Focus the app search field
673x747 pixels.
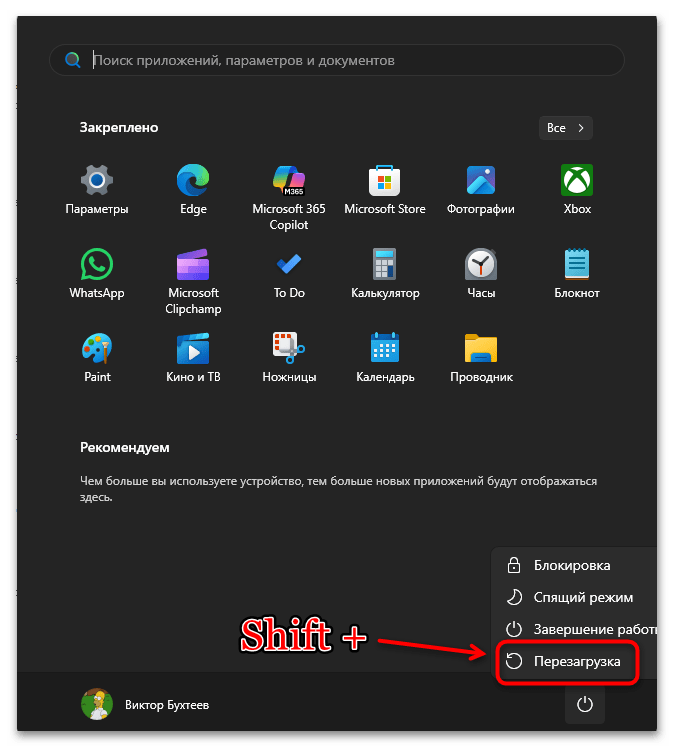[x=337, y=60]
